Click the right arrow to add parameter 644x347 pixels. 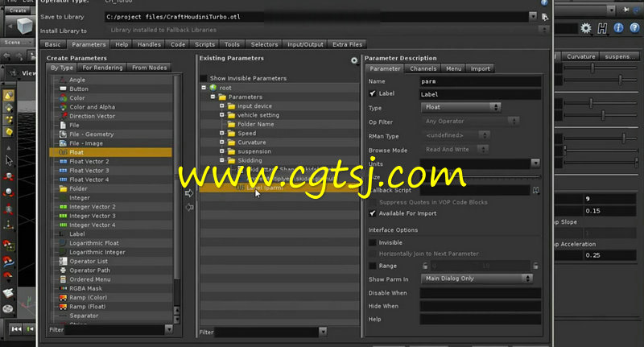point(189,193)
